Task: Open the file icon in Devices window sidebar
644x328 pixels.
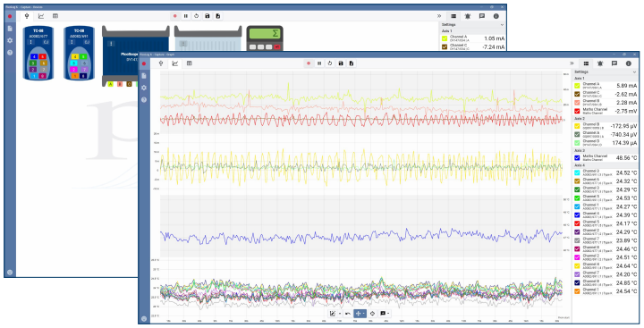Action: pyautogui.click(x=10, y=29)
